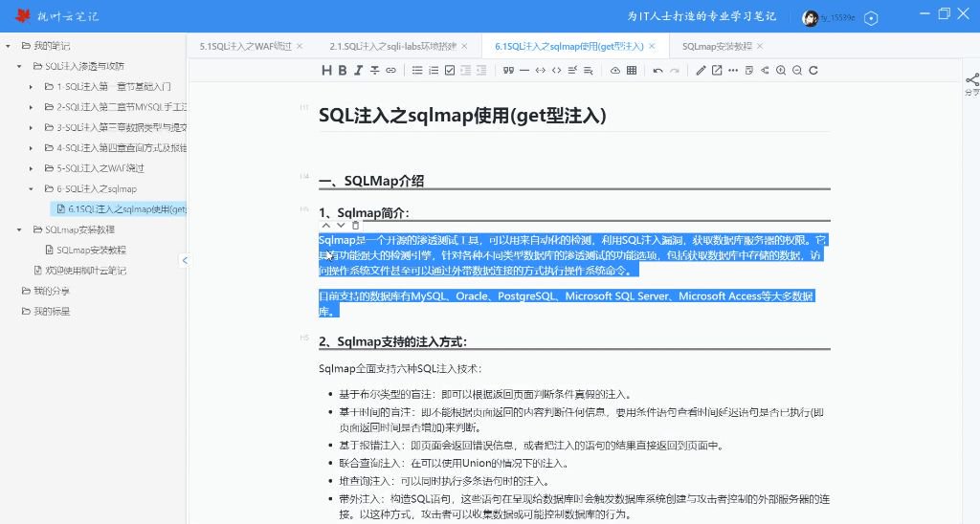Collapse SQL注入渗透与攻防 folder arrow

tap(19, 66)
